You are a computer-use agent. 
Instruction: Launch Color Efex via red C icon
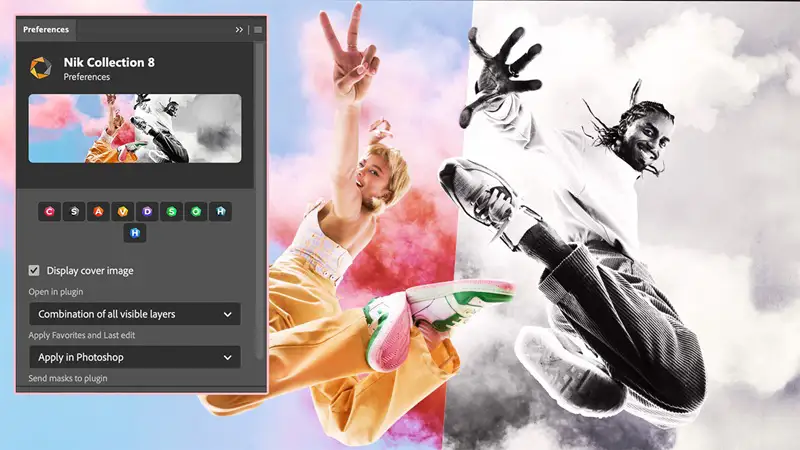point(49,211)
